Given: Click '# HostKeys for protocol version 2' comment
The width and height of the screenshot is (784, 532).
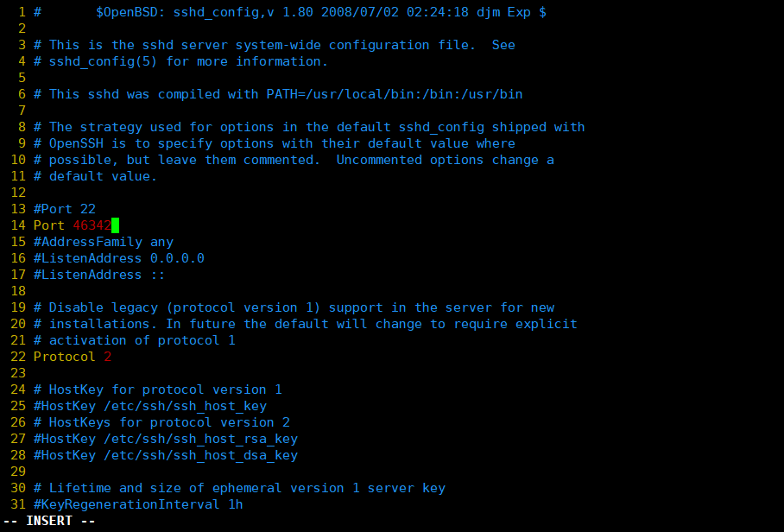Looking at the screenshot, I should (x=162, y=422).
